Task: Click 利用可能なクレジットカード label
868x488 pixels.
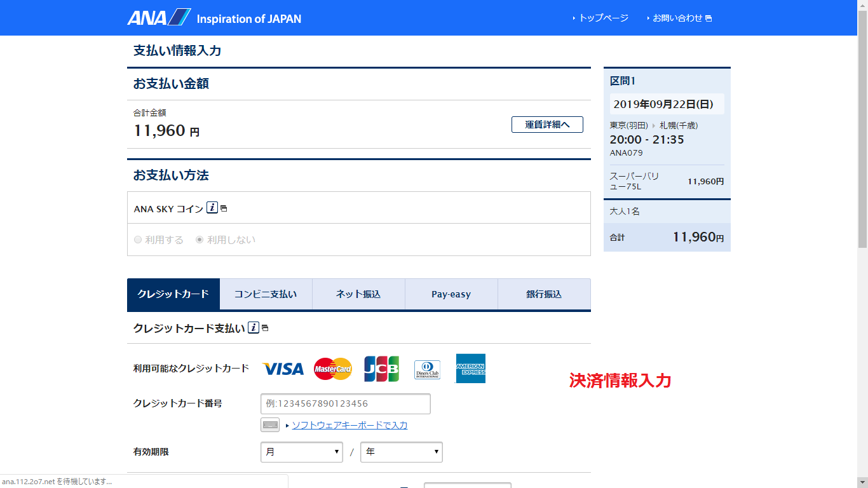Action: pos(191,368)
